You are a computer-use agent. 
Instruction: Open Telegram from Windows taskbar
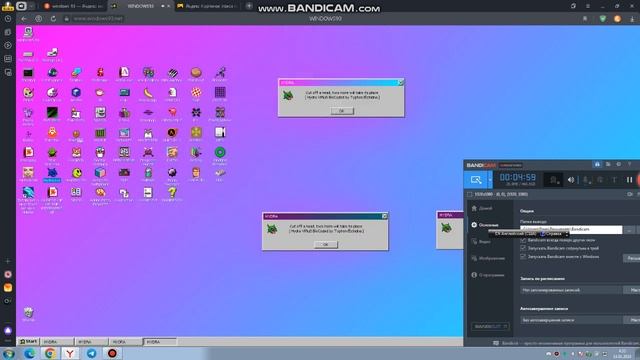[x=91, y=353]
